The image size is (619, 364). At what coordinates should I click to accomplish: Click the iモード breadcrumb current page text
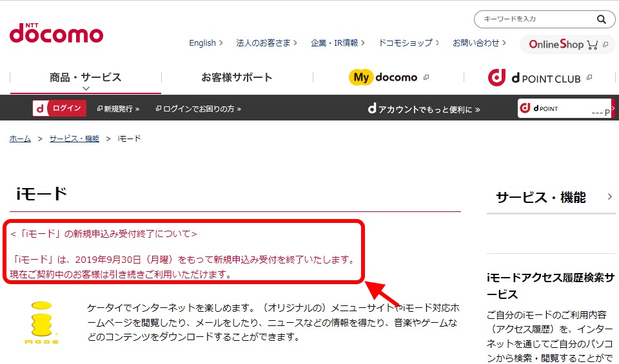(x=129, y=139)
